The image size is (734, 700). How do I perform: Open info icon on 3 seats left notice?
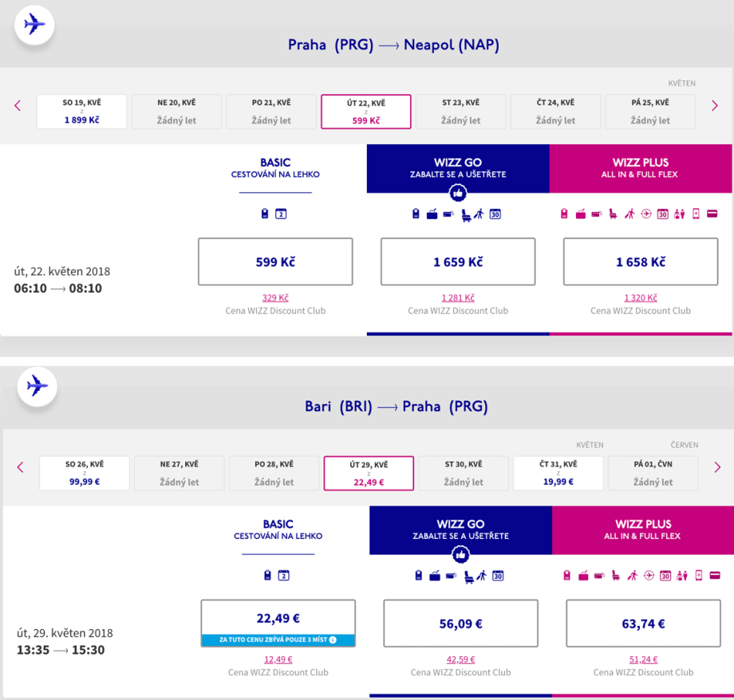click(333, 639)
